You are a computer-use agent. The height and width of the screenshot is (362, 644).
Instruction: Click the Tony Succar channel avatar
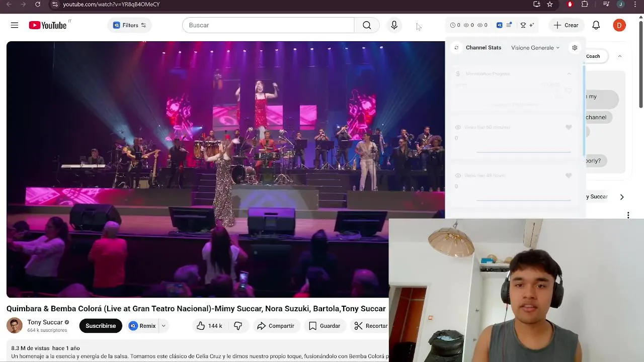(x=15, y=325)
